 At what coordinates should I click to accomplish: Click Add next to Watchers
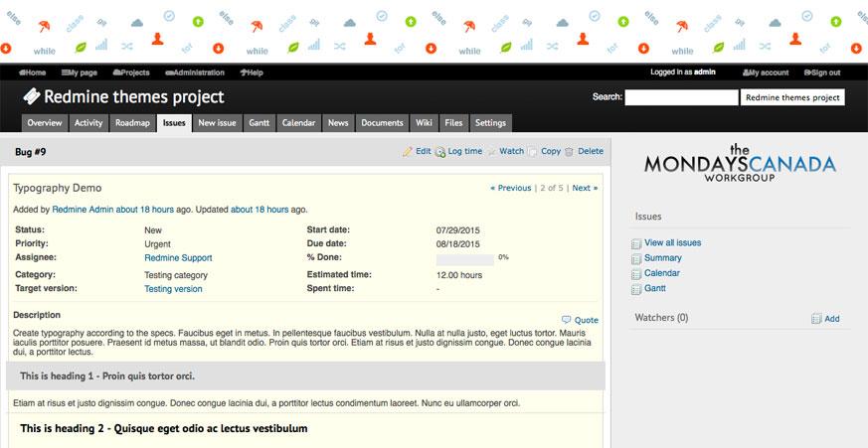pos(832,319)
